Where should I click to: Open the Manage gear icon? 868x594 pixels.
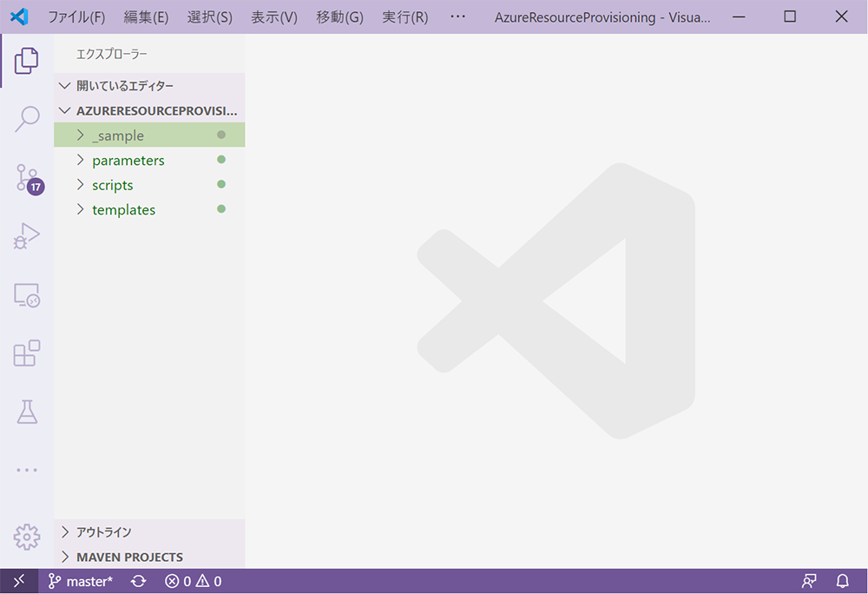coord(27,537)
